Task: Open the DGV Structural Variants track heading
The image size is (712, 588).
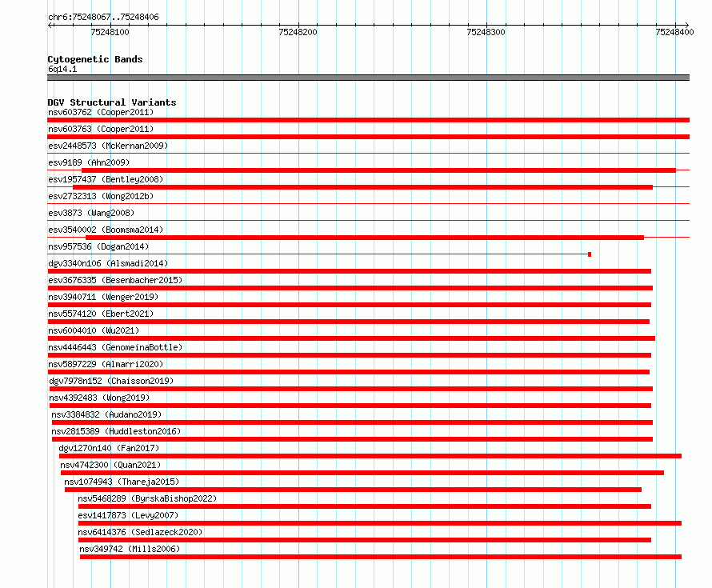Action: coord(112,102)
